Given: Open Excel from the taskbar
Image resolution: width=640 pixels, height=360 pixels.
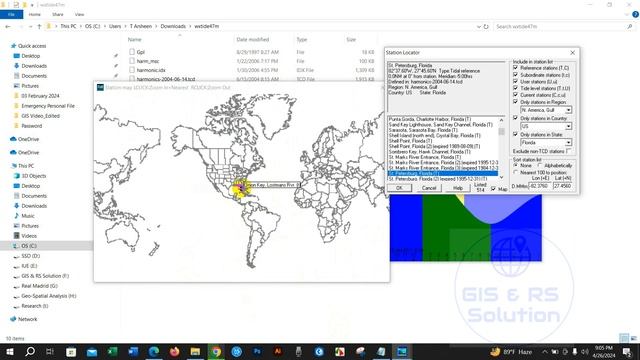Looking at the screenshot, I should point(112,351).
